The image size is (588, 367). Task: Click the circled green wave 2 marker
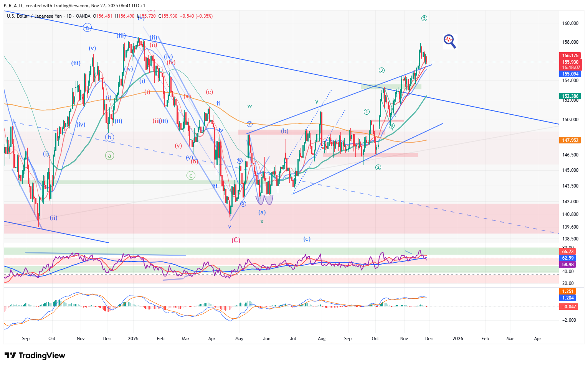(x=378, y=167)
